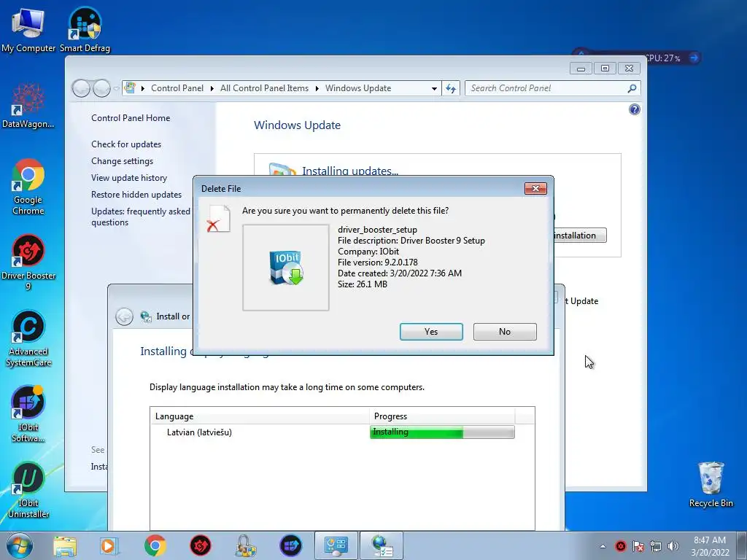The height and width of the screenshot is (560, 747).
Task: Click the Back button in Control Panel
Action: coord(81,88)
